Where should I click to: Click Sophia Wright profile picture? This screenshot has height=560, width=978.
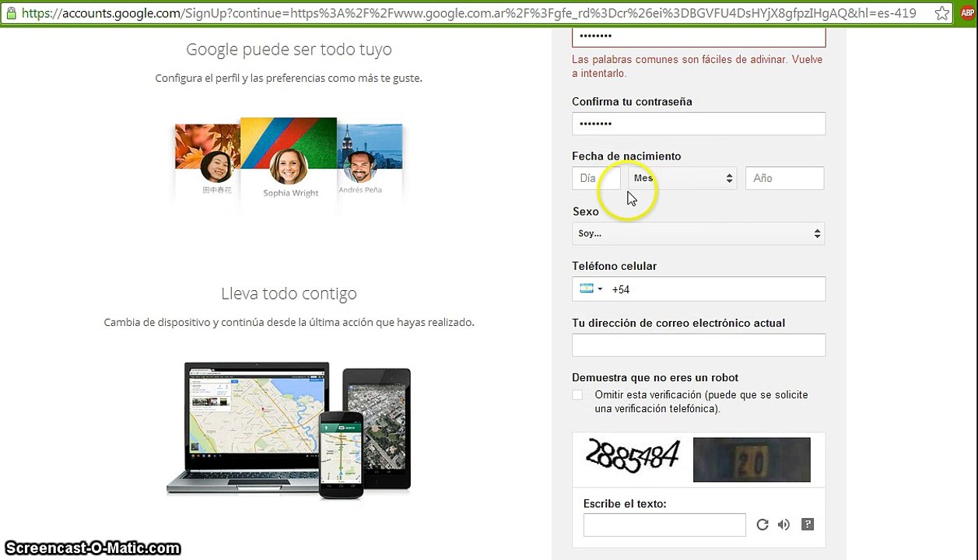pyautogui.click(x=289, y=166)
